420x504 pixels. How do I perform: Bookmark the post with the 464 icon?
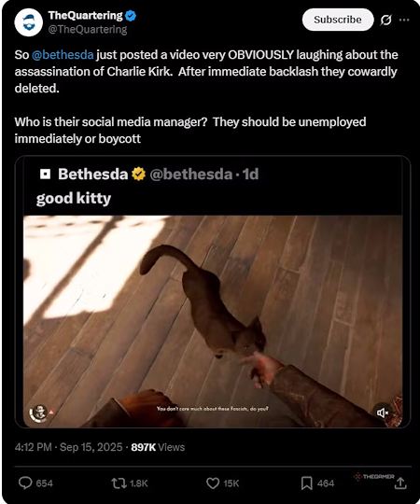click(x=317, y=483)
